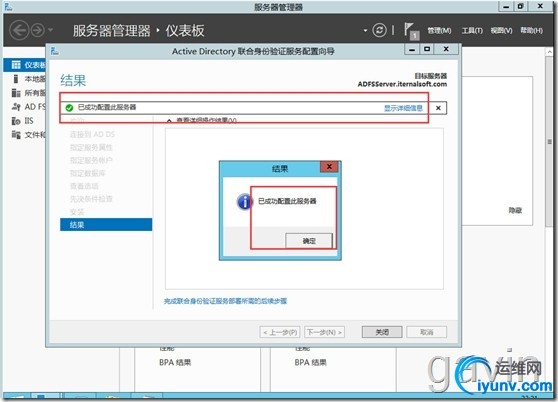The height and width of the screenshot is (402, 558).
Task: Collapse the 查看详细操作结果 expander
Action: tap(169, 121)
